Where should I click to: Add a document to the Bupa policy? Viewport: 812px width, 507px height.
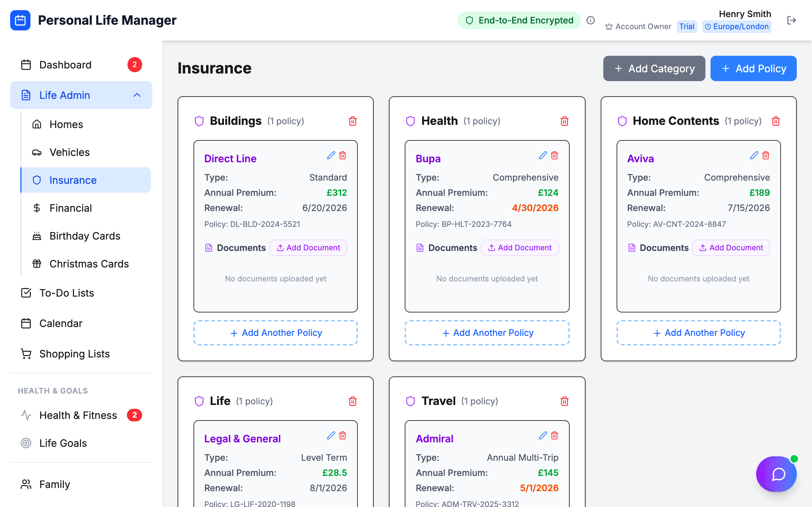(520, 248)
